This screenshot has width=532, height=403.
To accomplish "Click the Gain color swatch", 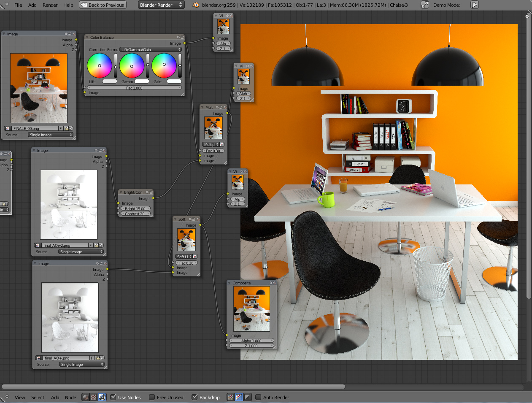I will click(x=174, y=81).
